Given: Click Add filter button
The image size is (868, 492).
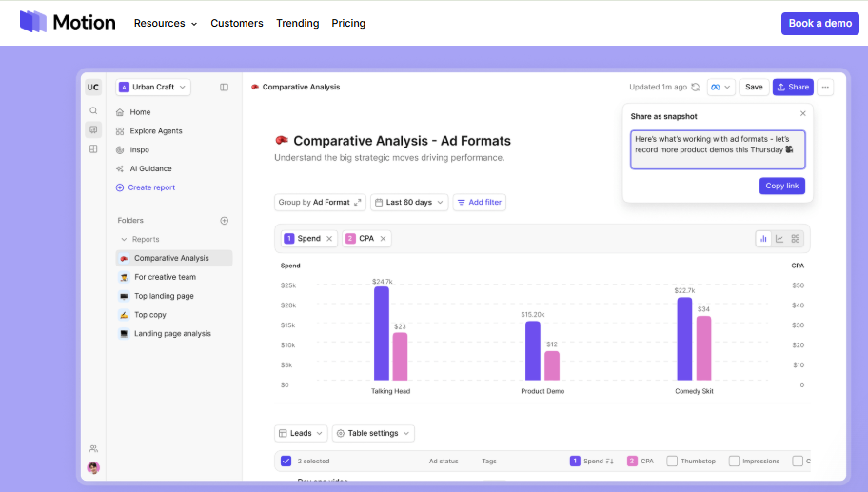Looking at the screenshot, I should (480, 202).
